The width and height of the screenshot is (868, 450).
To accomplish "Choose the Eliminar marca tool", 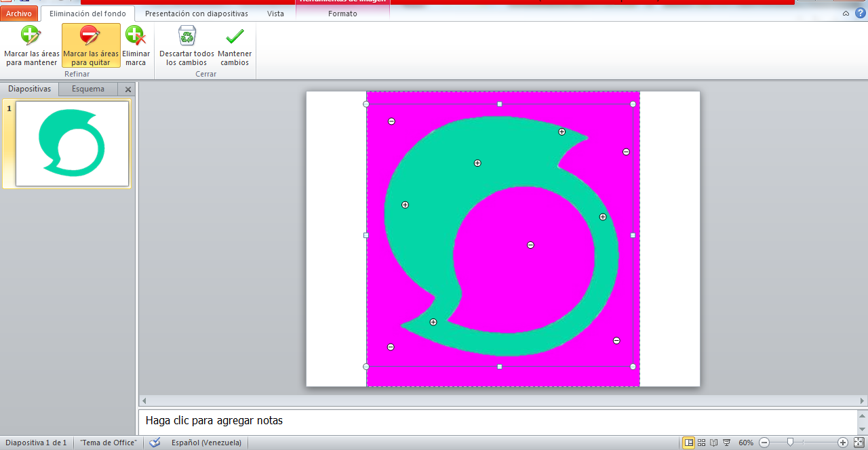I will [x=136, y=45].
